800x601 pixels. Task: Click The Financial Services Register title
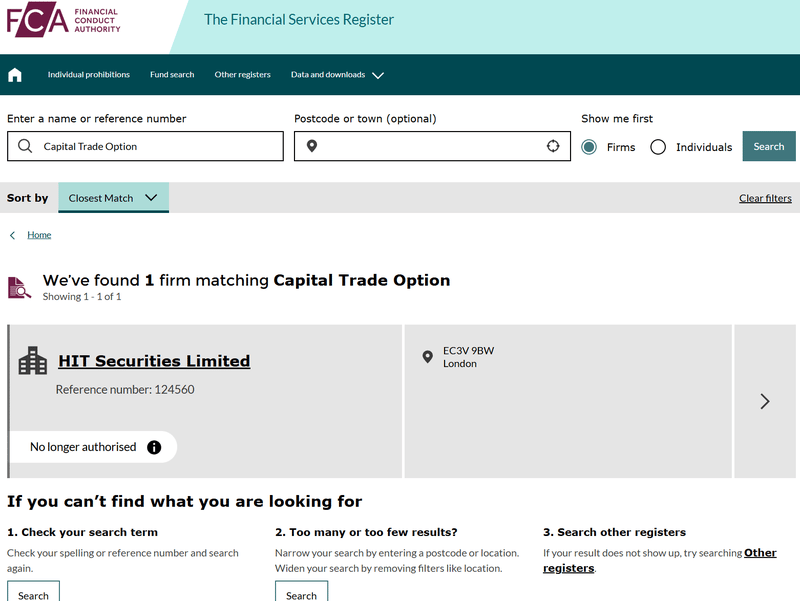point(299,19)
